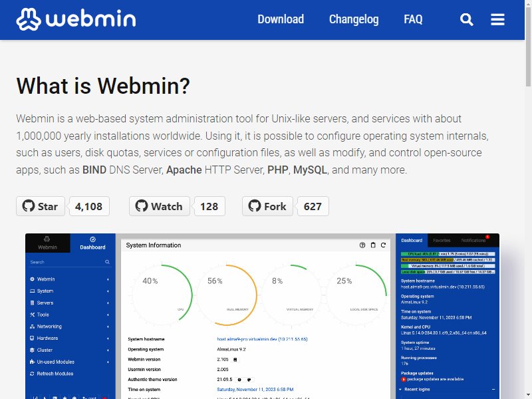The image size is (532, 399).
Task: Click the refresh icon beside Refresh Modules
Action: click(32, 374)
